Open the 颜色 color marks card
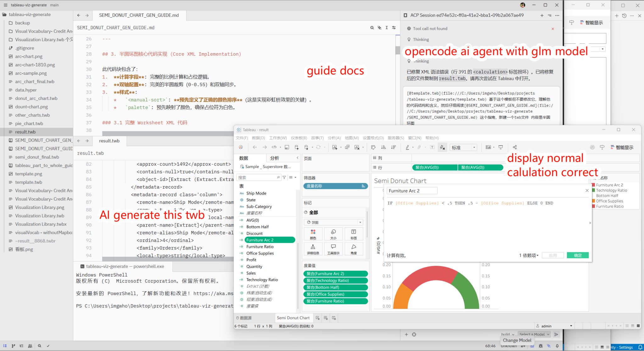 coord(313,234)
